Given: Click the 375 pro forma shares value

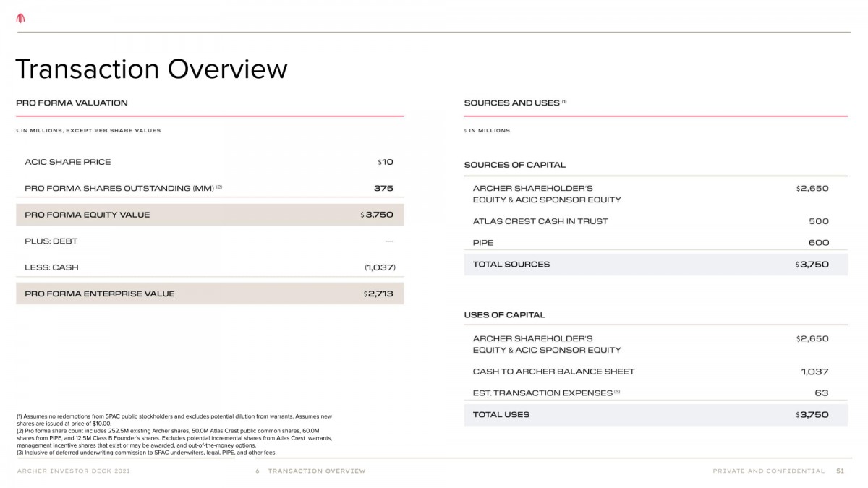Looking at the screenshot, I should (x=383, y=188).
